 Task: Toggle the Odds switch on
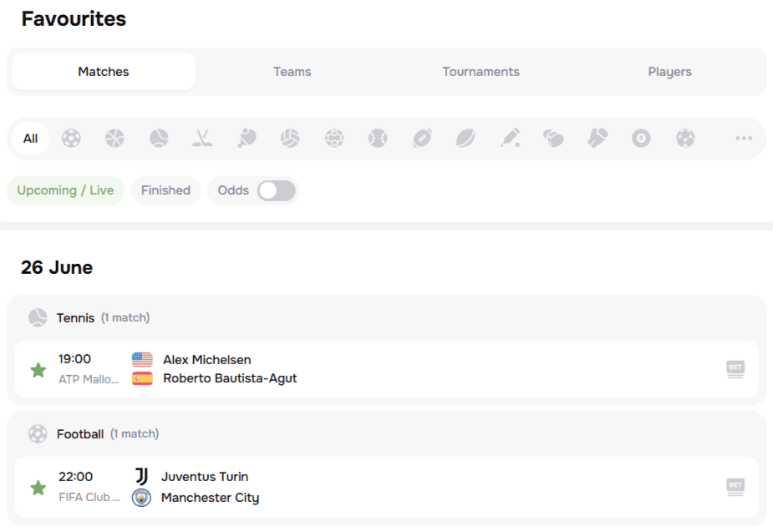point(277,190)
